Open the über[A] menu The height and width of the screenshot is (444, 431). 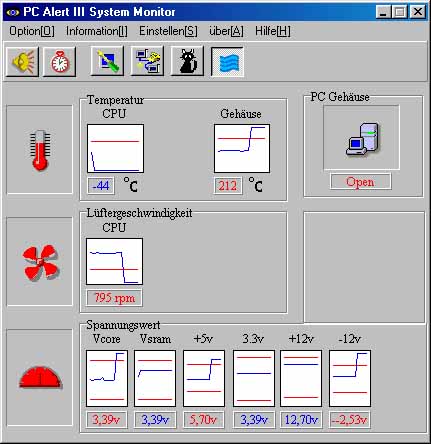coord(226,31)
